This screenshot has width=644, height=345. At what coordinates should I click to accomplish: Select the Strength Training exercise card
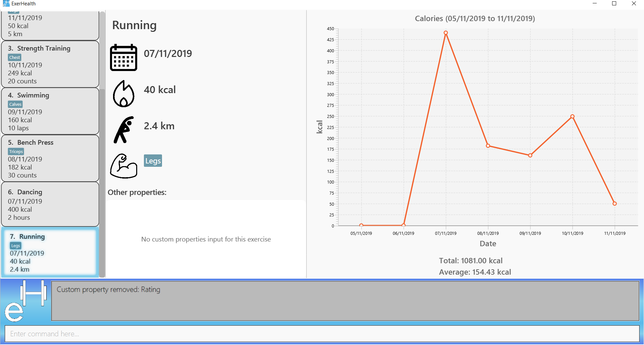coord(50,64)
